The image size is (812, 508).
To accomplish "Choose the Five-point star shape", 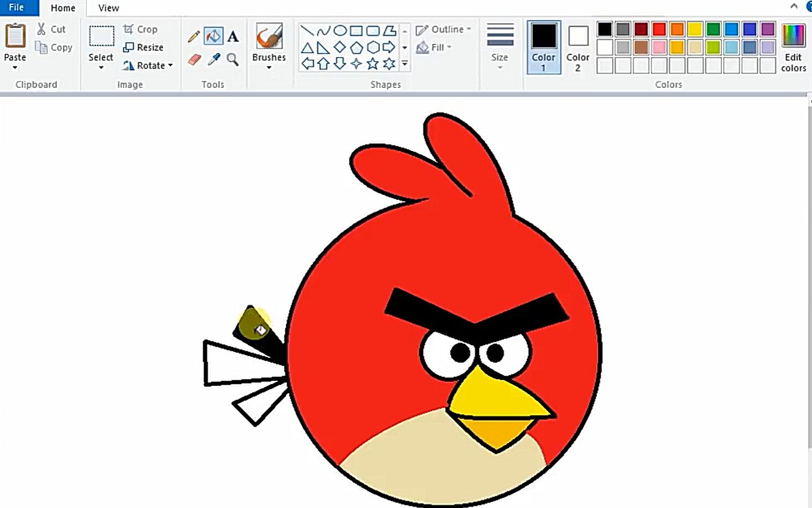I will (x=373, y=64).
